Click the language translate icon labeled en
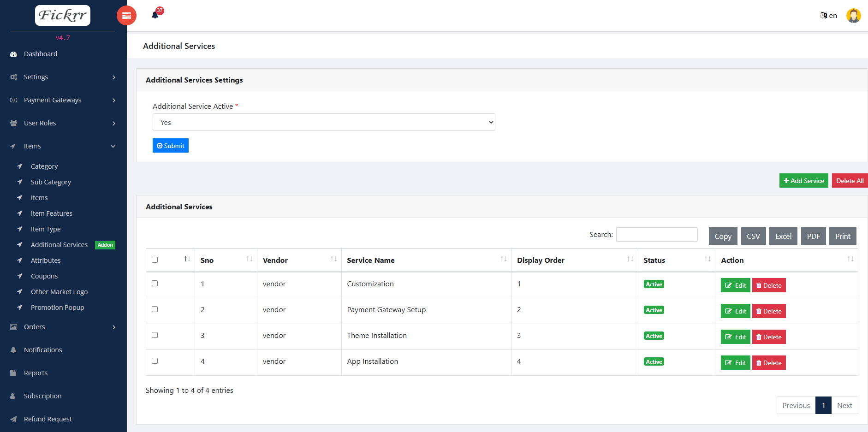 pos(828,16)
